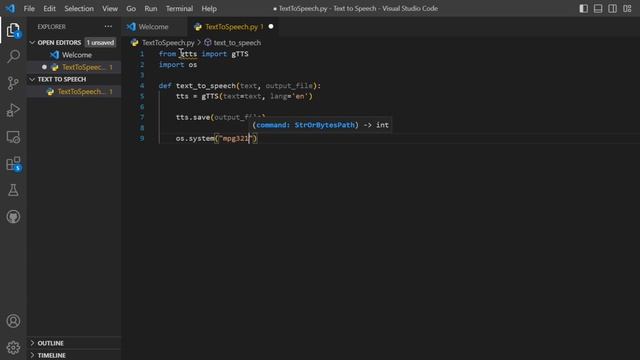Click the text_to_speech symbol icon in breadcrumb
Image resolution: width=640 pixels, height=360 pixels.
(208, 42)
